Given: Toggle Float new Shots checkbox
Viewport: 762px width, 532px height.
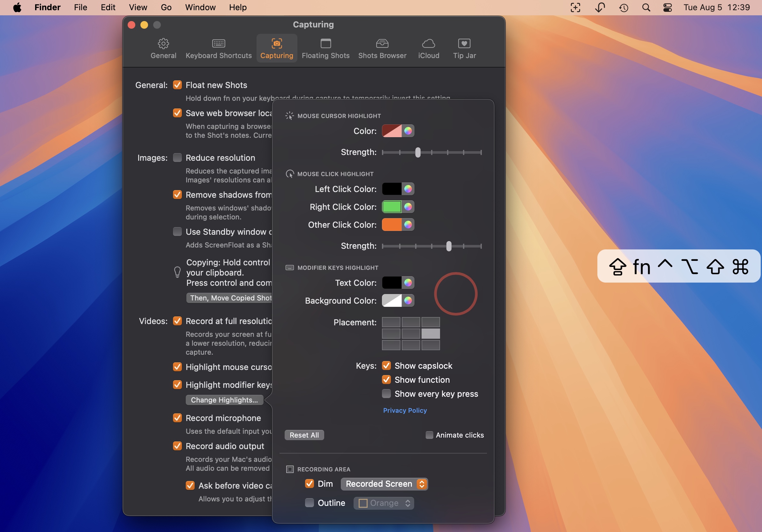Looking at the screenshot, I should tap(177, 85).
